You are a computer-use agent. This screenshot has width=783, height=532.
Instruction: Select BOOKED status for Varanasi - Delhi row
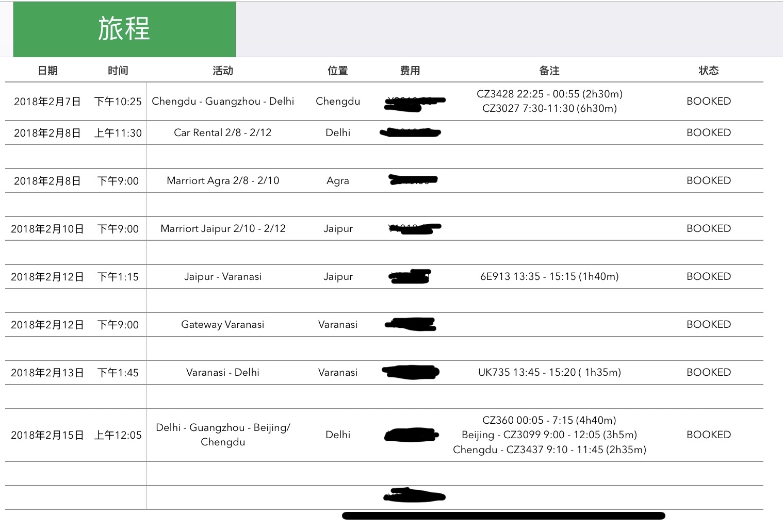(709, 373)
